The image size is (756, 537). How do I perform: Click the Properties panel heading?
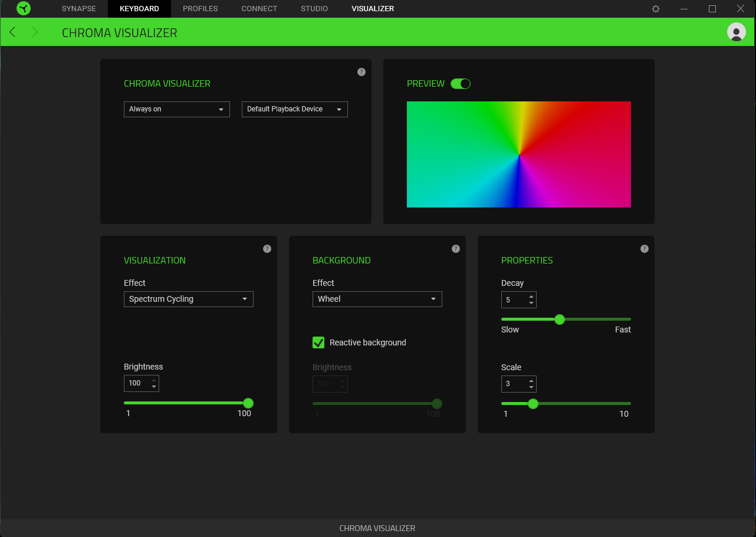(x=527, y=261)
